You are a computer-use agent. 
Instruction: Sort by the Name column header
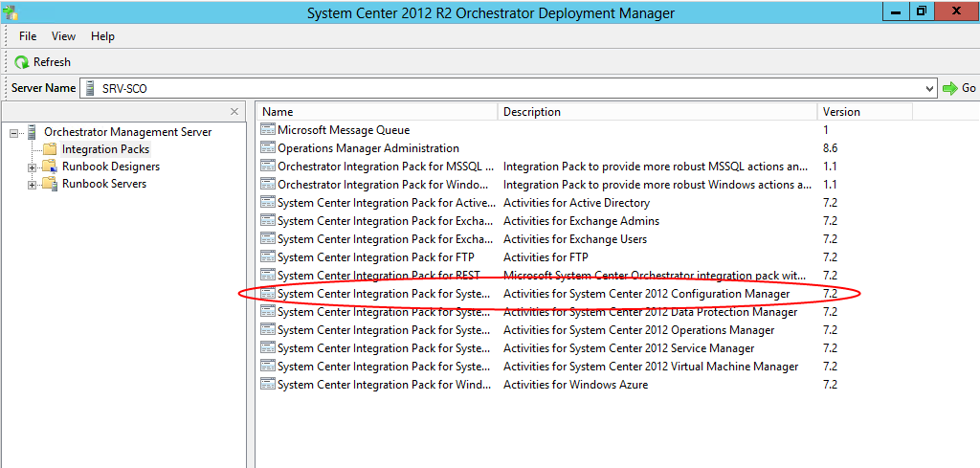click(x=377, y=112)
